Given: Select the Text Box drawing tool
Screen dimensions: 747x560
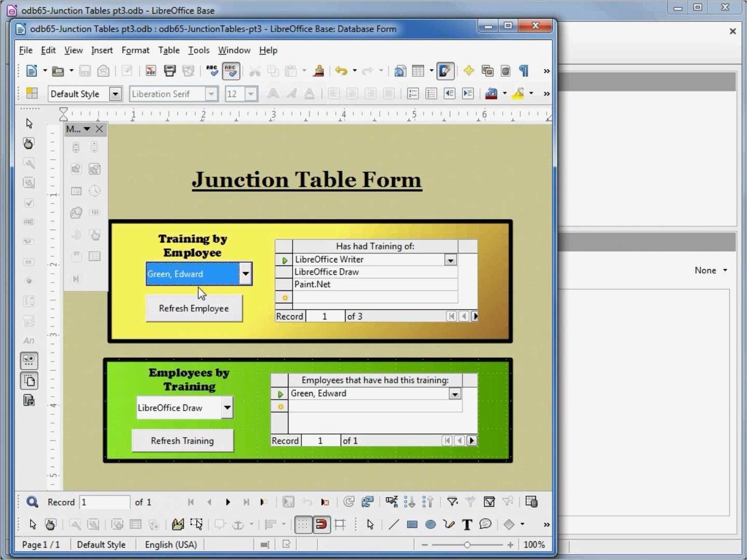Looking at the screenshot, I should pyautogui.click(x=466, y=524).
